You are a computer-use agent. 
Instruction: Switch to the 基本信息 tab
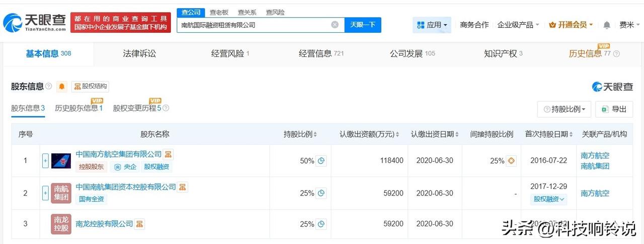[x=48, y=53]
